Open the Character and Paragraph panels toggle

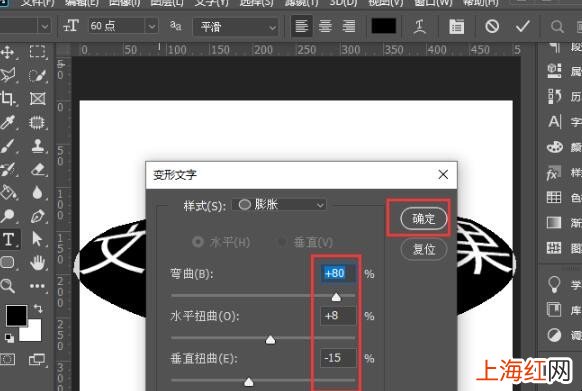pos(456,27)
